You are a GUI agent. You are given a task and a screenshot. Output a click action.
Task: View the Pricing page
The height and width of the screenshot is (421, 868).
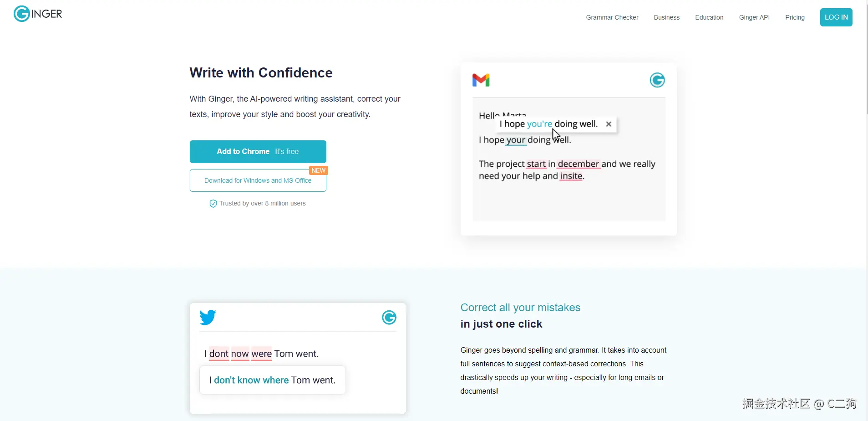point(795,17)
